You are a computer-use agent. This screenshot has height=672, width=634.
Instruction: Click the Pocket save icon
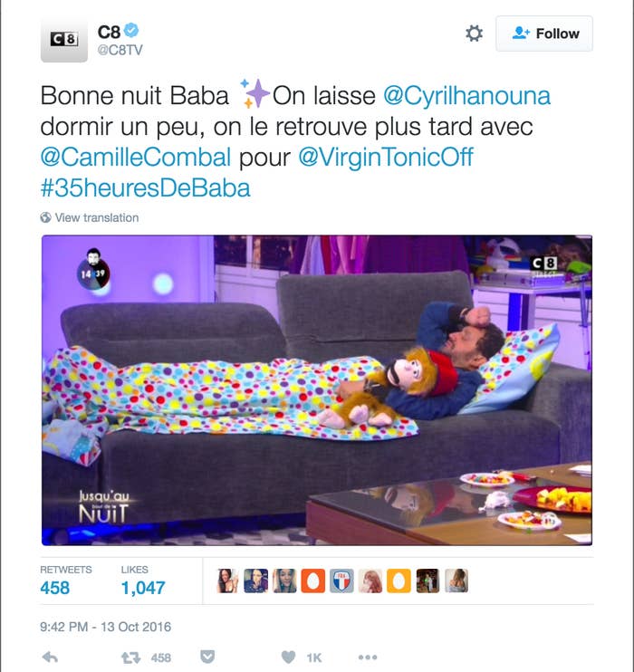207,657
